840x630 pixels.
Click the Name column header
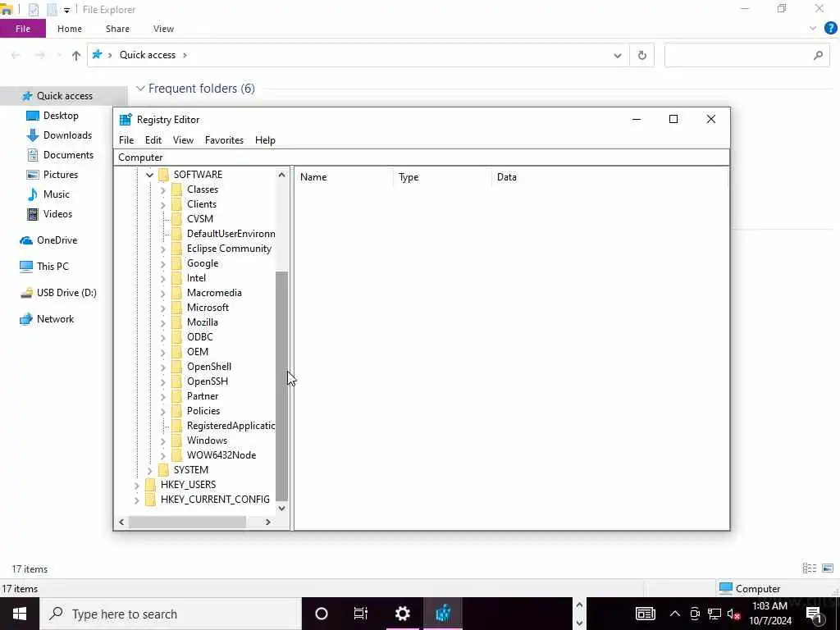tap(344, 177)
